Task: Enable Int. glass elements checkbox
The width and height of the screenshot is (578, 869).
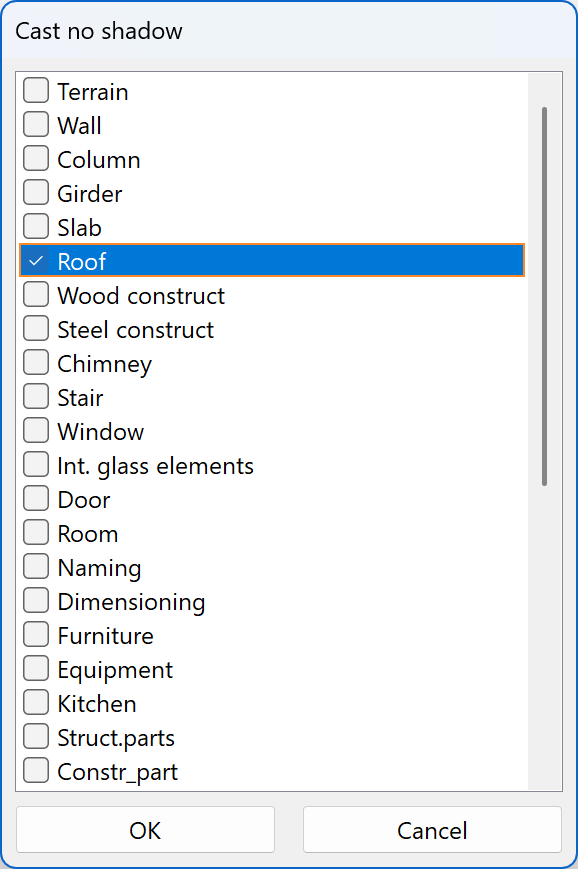Action: click(35, 464)
